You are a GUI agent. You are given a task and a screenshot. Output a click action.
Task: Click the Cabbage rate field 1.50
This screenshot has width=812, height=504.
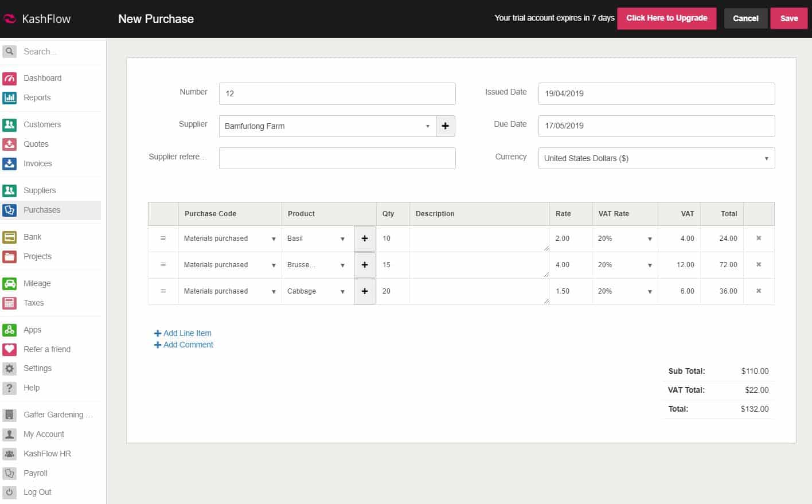(571, 291)
